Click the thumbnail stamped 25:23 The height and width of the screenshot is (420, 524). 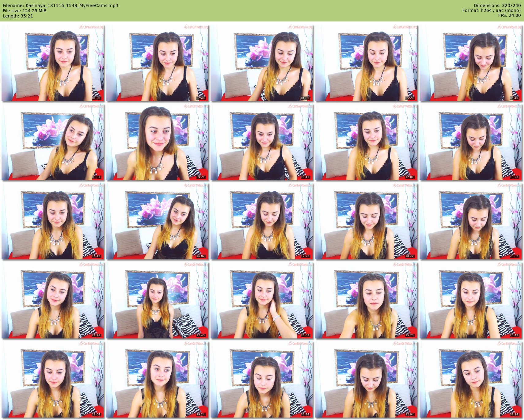tap(366, 300)
